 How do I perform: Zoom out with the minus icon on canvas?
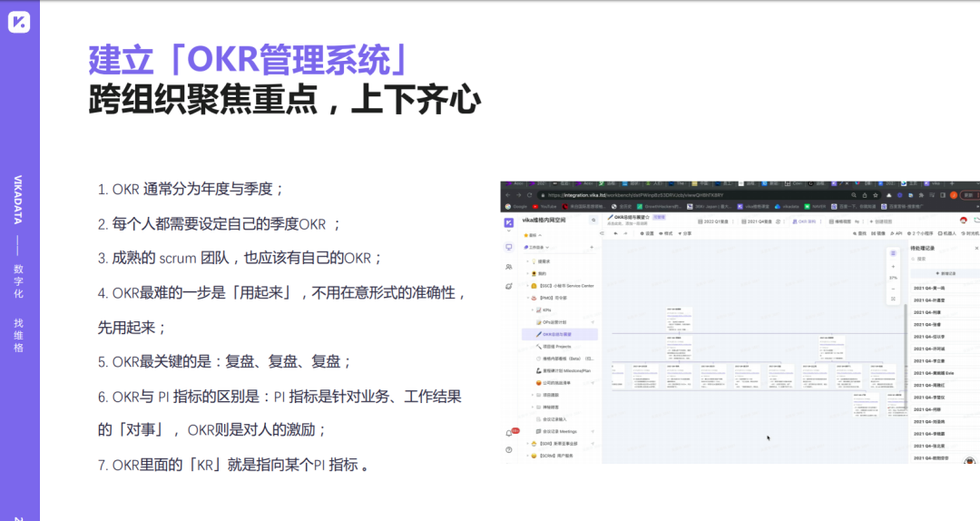(893, 287)
